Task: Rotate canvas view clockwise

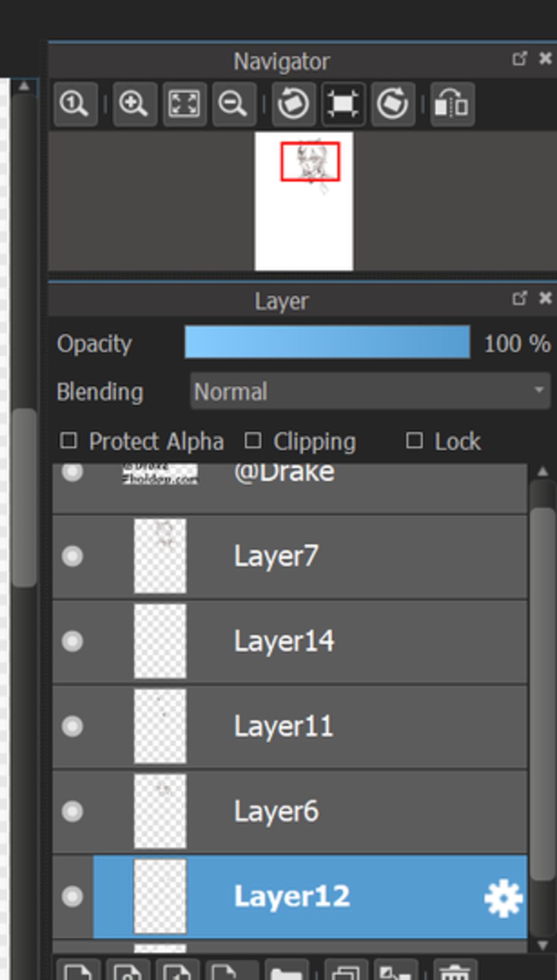Action: point(393,103)
